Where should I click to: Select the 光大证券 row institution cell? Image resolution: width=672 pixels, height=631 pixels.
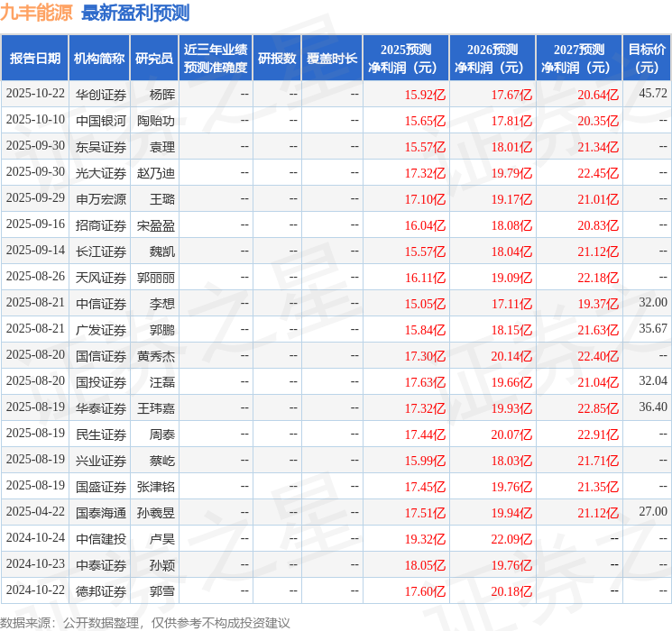(100, 172)
